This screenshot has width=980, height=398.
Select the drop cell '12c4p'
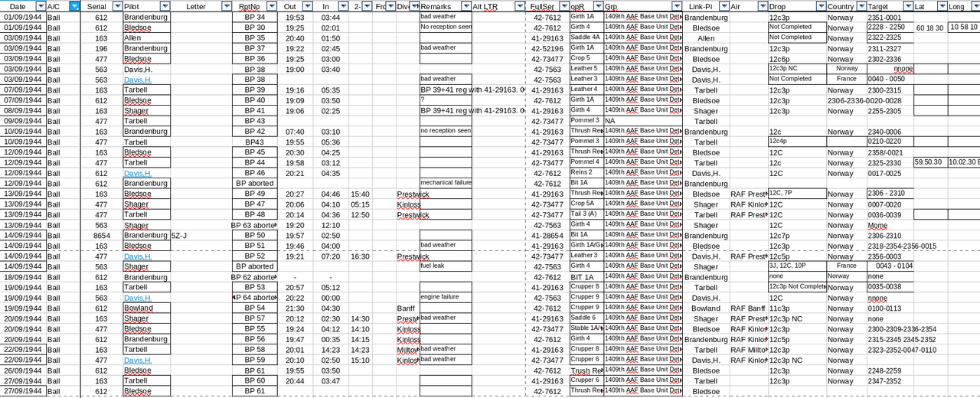[797, 142]
